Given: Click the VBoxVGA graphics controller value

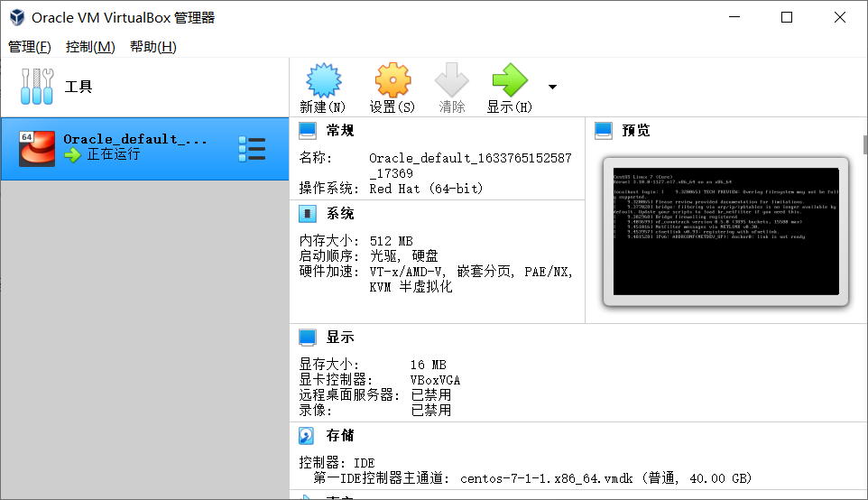Looking at the screenshot, I should click(435, 380).
